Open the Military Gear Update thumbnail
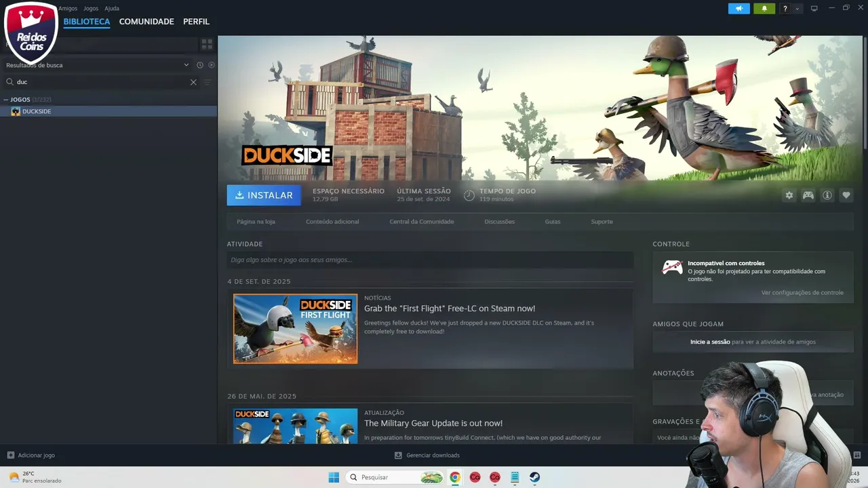This screenshot has width=868, height=488. [x=295, y=426]
